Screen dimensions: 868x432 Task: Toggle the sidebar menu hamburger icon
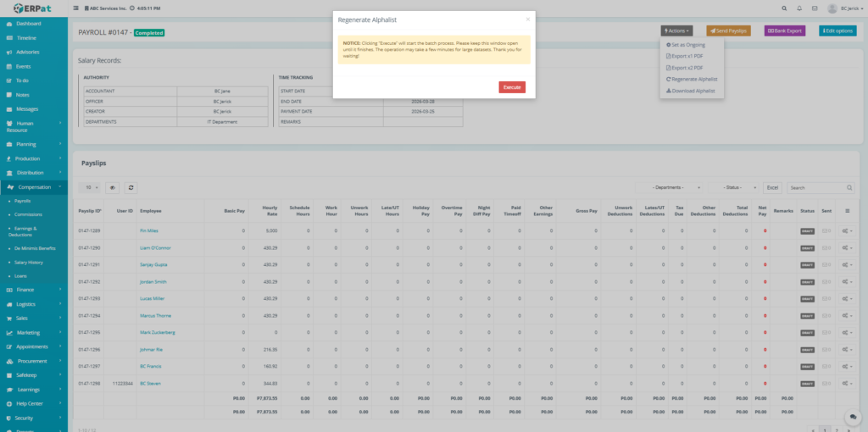[x=77, y=8]
